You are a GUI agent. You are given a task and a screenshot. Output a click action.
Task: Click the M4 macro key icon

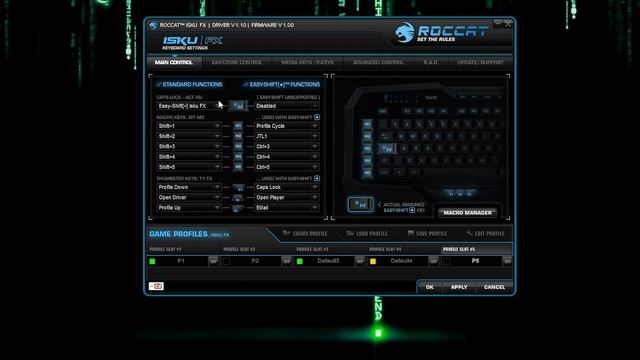coord(238,157)
